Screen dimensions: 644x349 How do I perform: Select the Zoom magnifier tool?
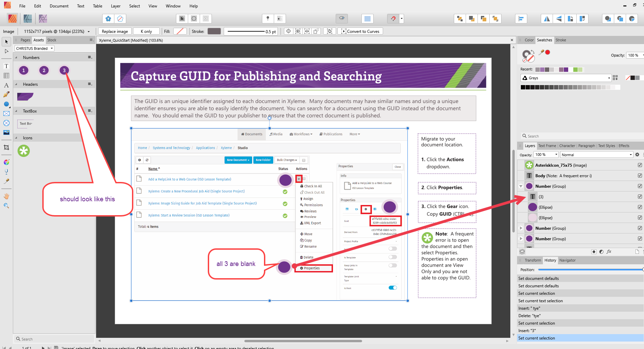(x=6, y=206)
